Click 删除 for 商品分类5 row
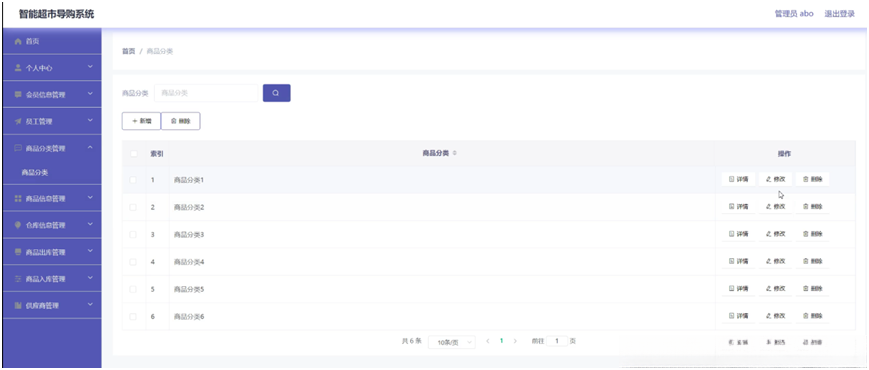Viewport: 869px width, 370px height. (x=812, y=289)
